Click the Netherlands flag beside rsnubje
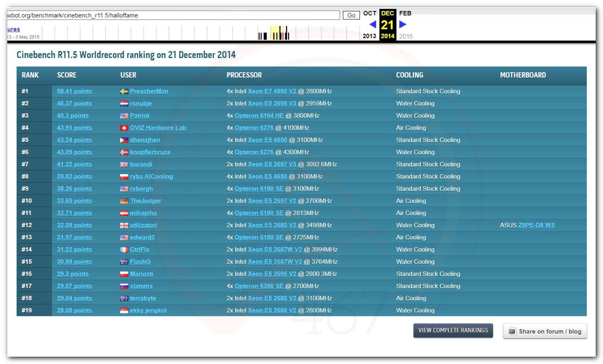 (x=124, y=104)
